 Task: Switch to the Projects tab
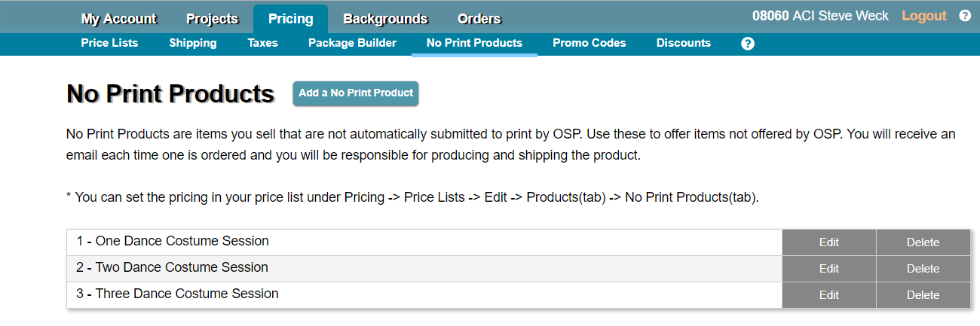tap(212, 19)
